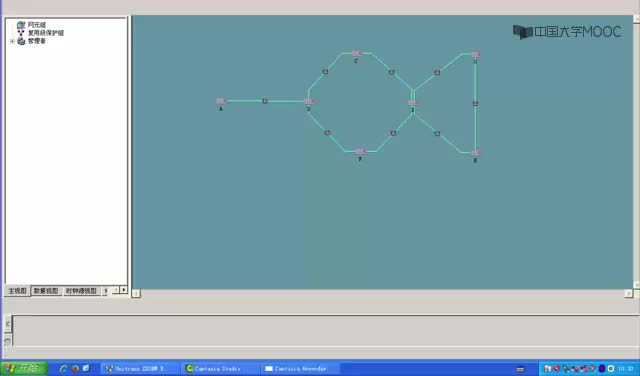Viewport: 640px width, 376px height.
Task: Click the right arrow of tab scroller
Action: tap(124, 290)
